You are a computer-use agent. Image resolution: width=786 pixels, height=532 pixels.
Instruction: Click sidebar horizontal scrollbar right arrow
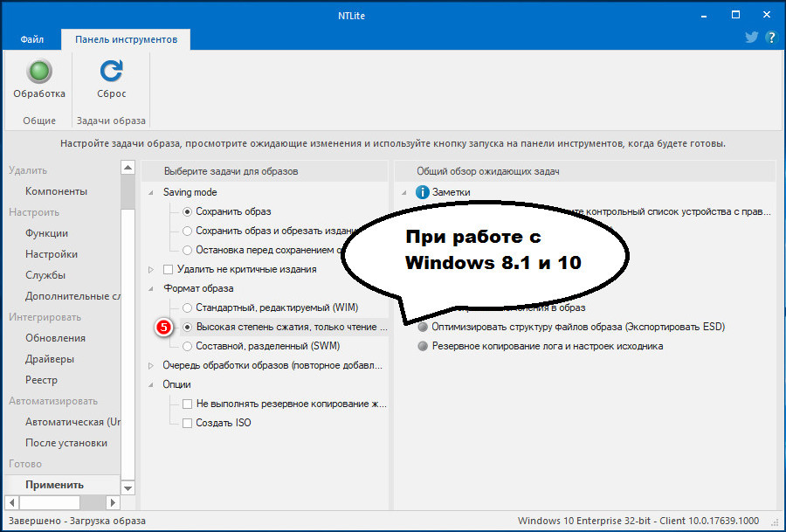pos(113,502)
